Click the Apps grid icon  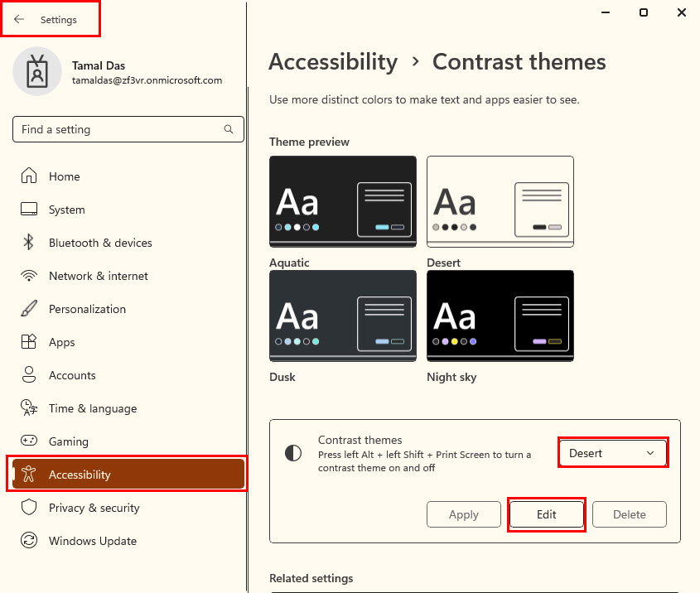tap(29, 341)
